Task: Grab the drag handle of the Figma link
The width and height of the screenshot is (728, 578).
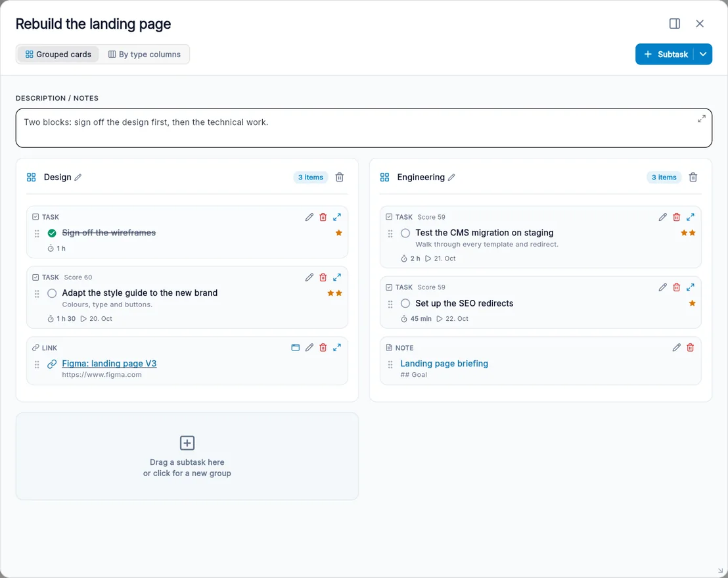Action: point(37,364)
